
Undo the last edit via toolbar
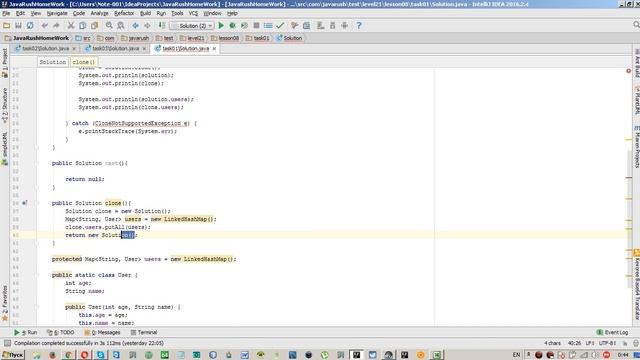click(x=44, y=25)
